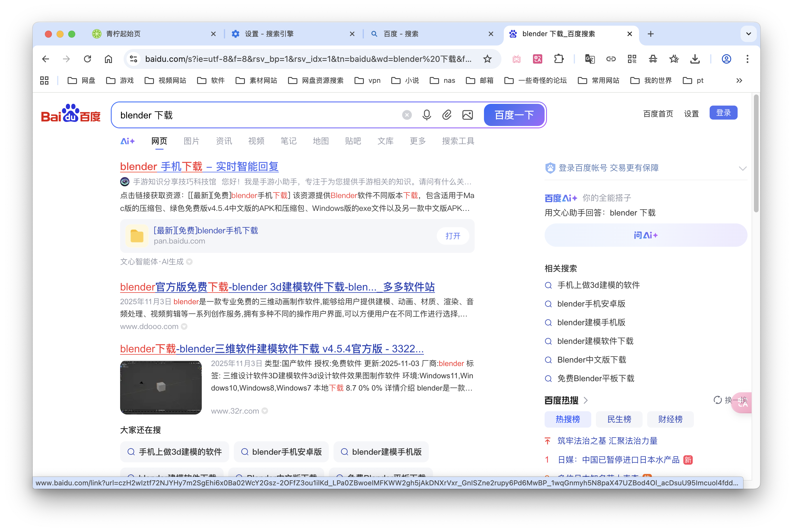The width and height of the screenshot is (793, 532).
Task: Click the 百度一下 search button
Action: [514, 115]
